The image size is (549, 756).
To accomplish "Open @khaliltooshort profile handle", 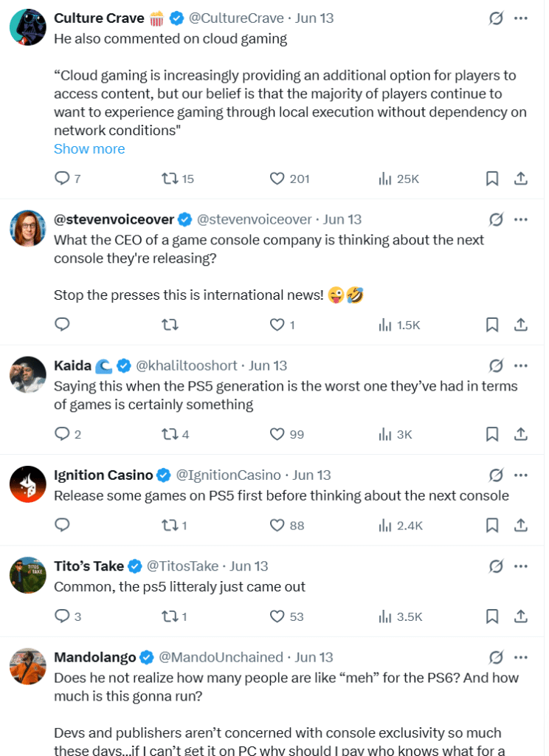I will [187, 366].
